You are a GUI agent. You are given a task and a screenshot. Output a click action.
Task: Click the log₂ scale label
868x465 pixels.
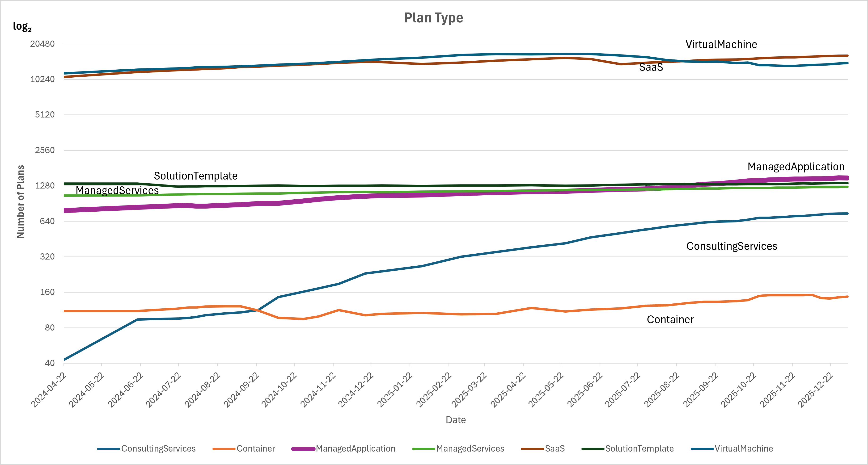22,26
